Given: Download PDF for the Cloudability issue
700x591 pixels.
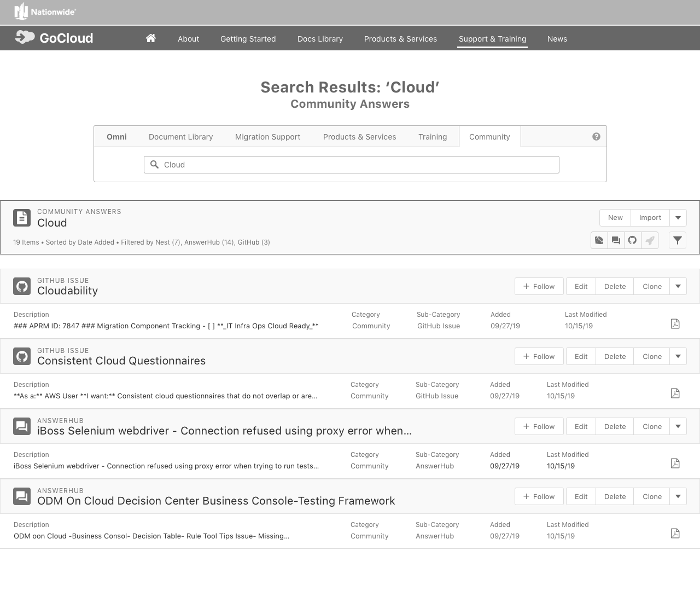Looking at the screenshot, I should click(x=675, y=323).
